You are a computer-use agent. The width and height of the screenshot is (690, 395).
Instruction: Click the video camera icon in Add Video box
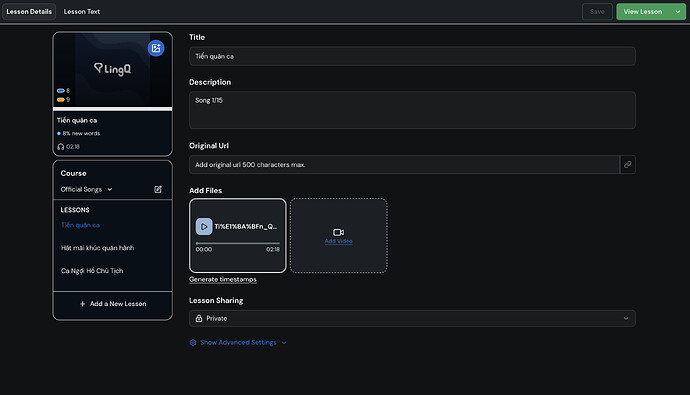(x=338, y=232)
